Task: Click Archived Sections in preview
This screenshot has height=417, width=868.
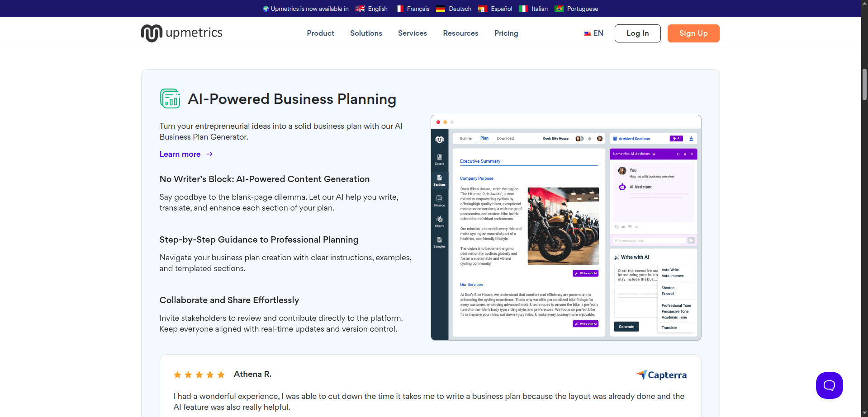Action: coord(631,139)
